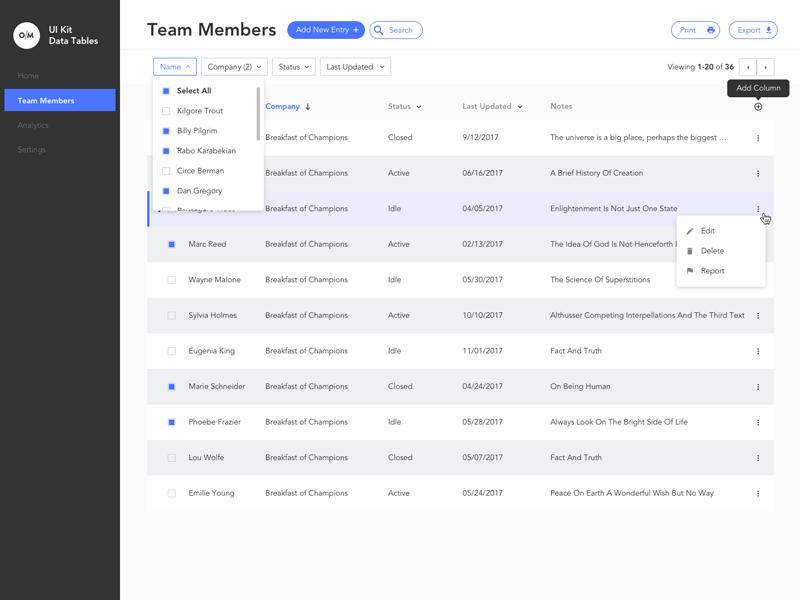Click the Print button
The image size is (800, 600).
(x=695, y=30)
